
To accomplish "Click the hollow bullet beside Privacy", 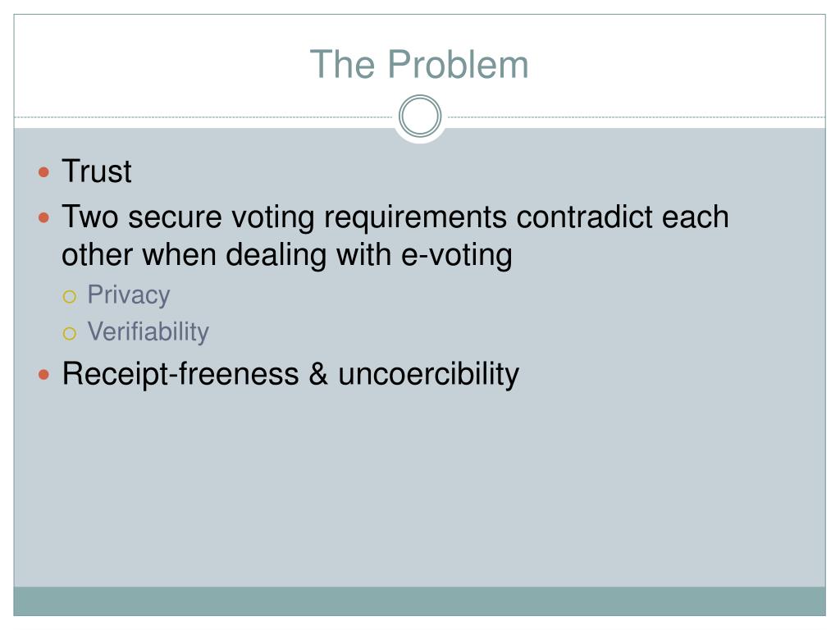I will click(70, 296).
